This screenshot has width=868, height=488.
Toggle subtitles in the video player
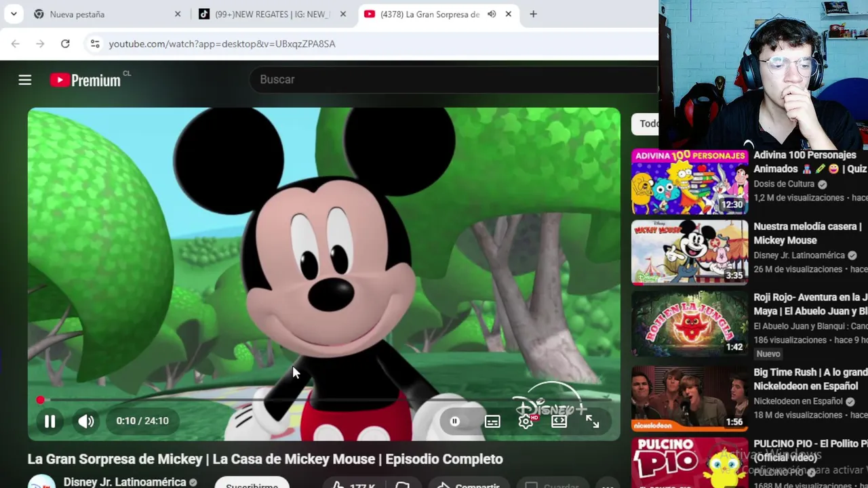(x=492, y=422)
